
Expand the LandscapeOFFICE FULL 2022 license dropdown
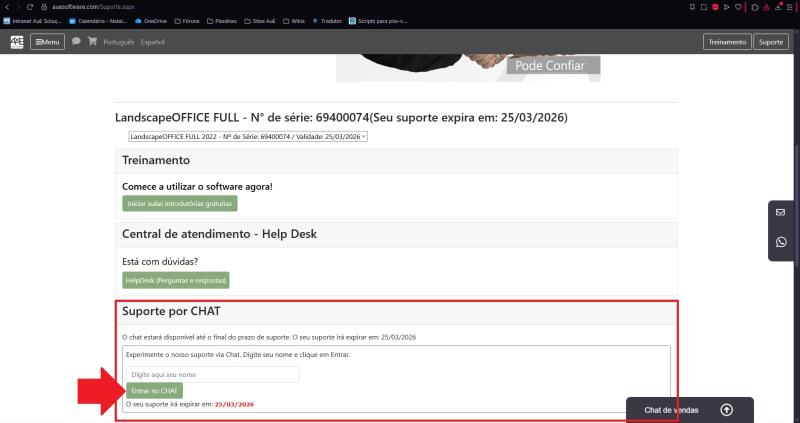point(248,136)
